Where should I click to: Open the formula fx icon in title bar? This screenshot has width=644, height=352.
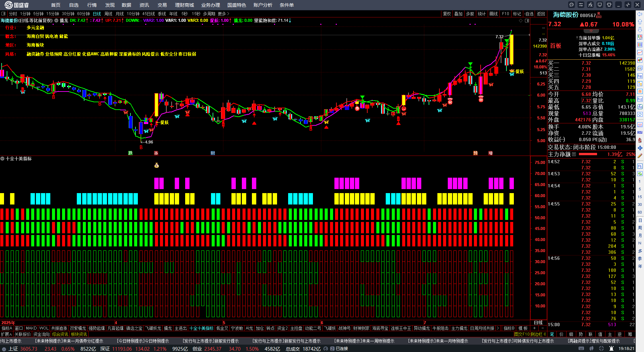click(x=590, y=5)
